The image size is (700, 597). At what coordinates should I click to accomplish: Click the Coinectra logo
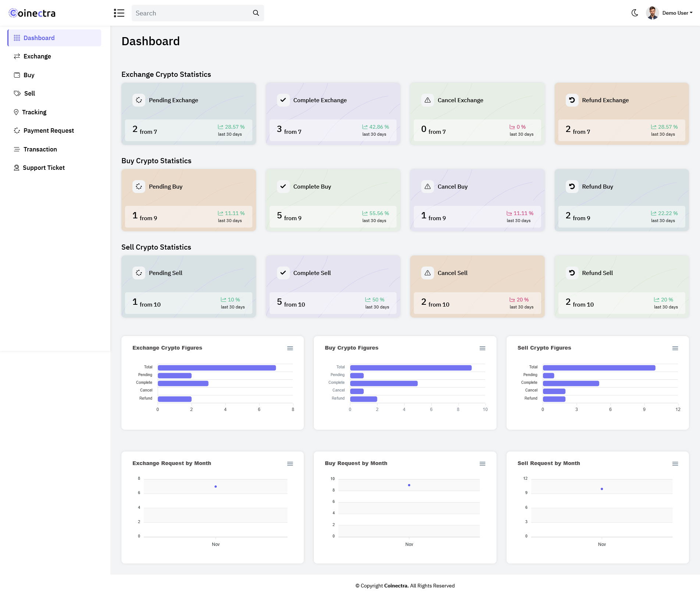(32, 13)
